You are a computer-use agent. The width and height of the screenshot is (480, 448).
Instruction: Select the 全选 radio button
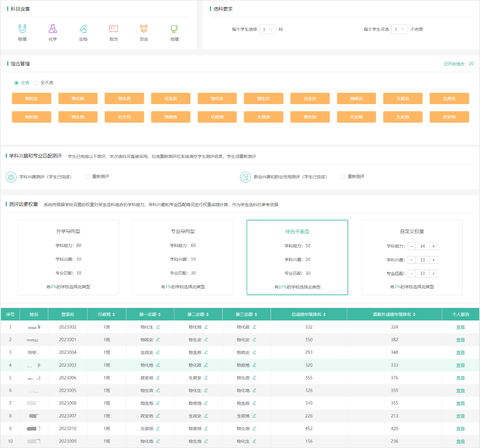(x=17, y=83)
